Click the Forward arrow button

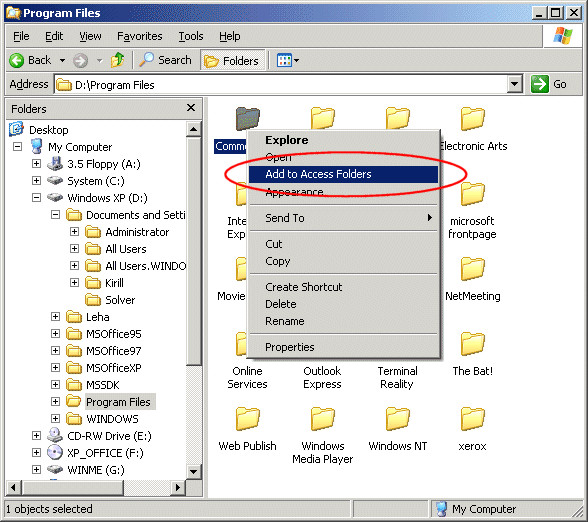(80, 60)
